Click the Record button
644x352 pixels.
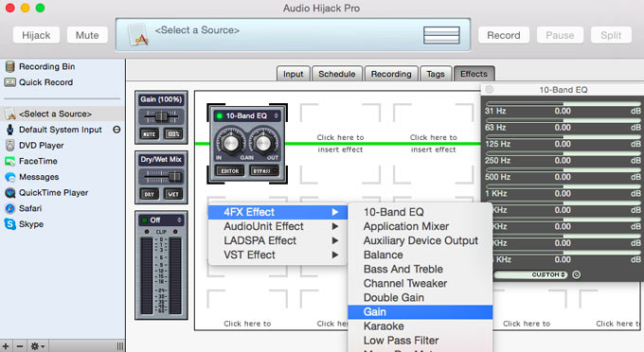pyautogui.click(x=504, y=35)
